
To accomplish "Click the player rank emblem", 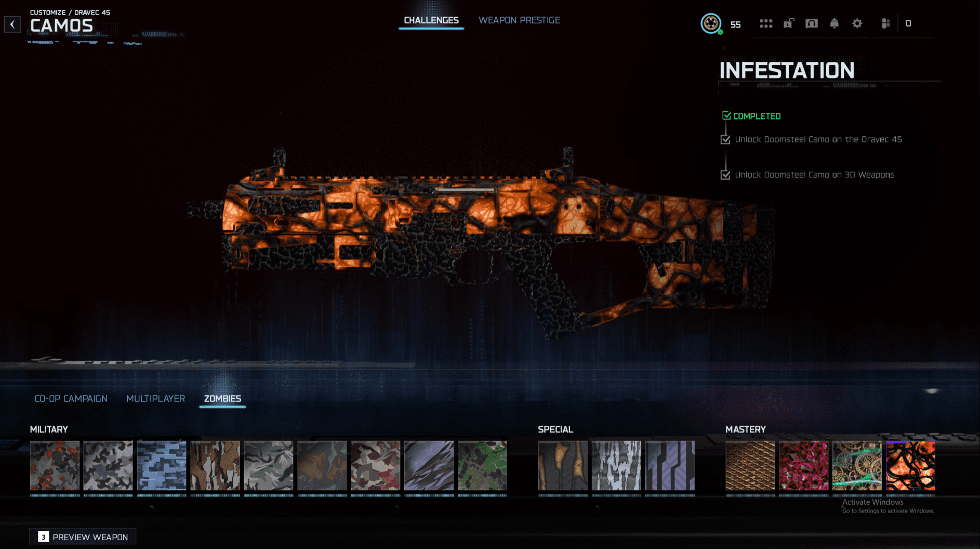I will point(711,23).
